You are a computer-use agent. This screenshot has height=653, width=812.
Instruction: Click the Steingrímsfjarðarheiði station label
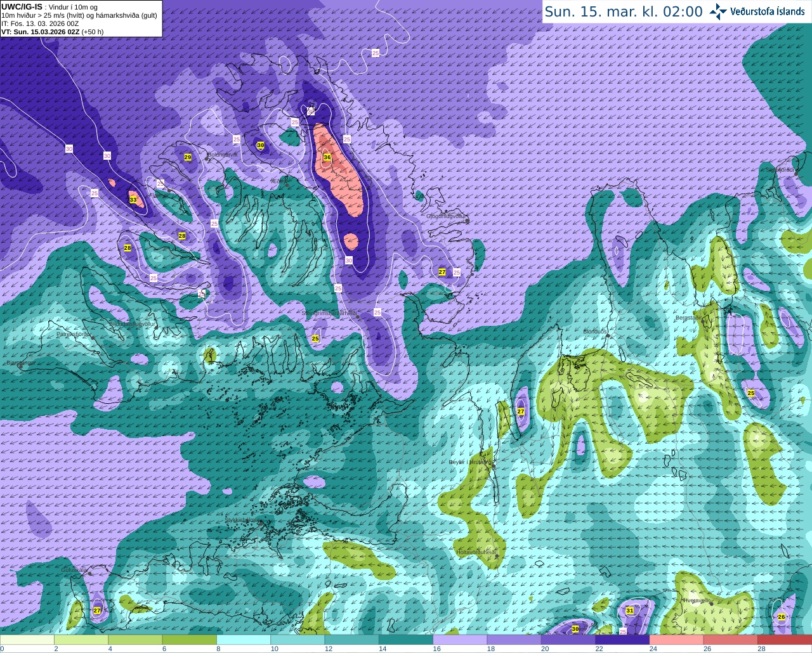[x=329, y=313]
